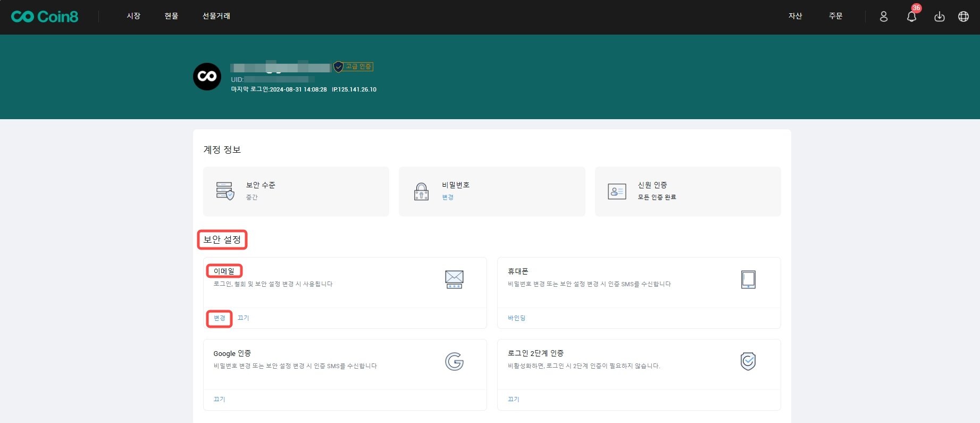Open the user profile icon
This screenshot has width=980, height=423.
point(883,16)
